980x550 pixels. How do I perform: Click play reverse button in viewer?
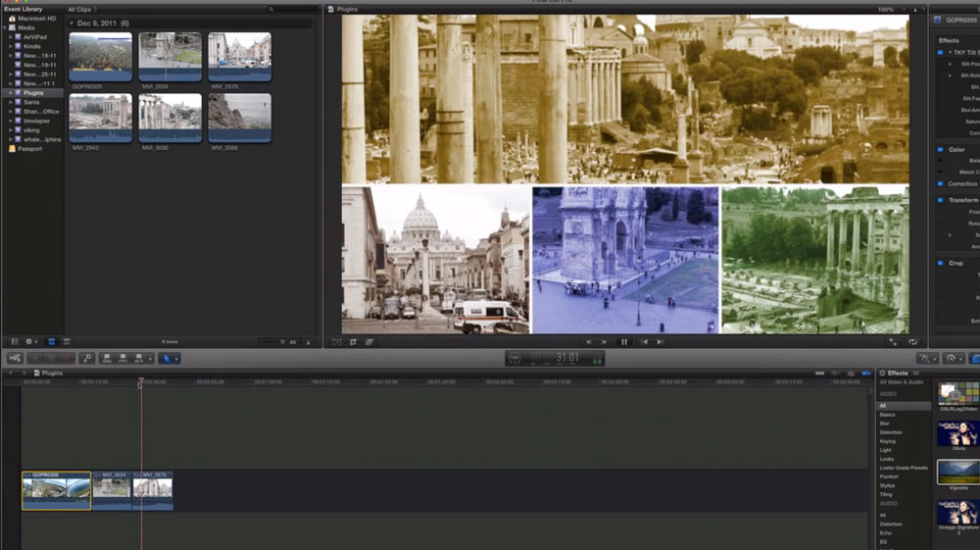(588, 342)
